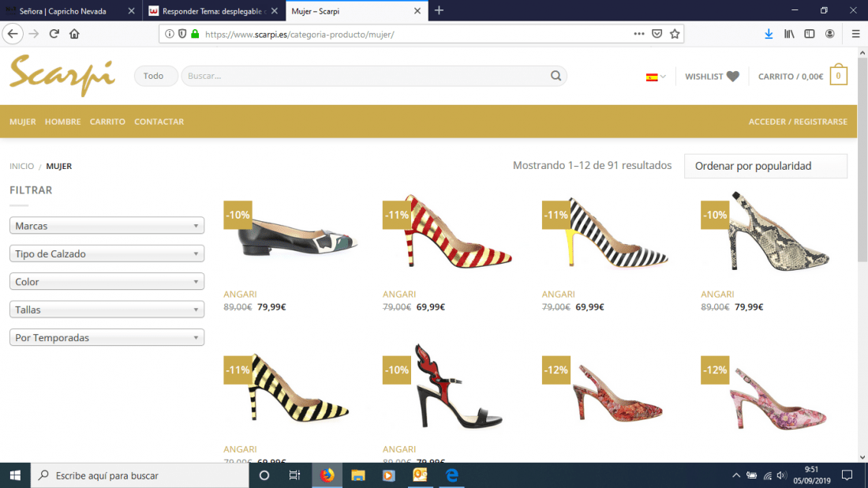Switch to Responder Tema tab

[214, 11]
